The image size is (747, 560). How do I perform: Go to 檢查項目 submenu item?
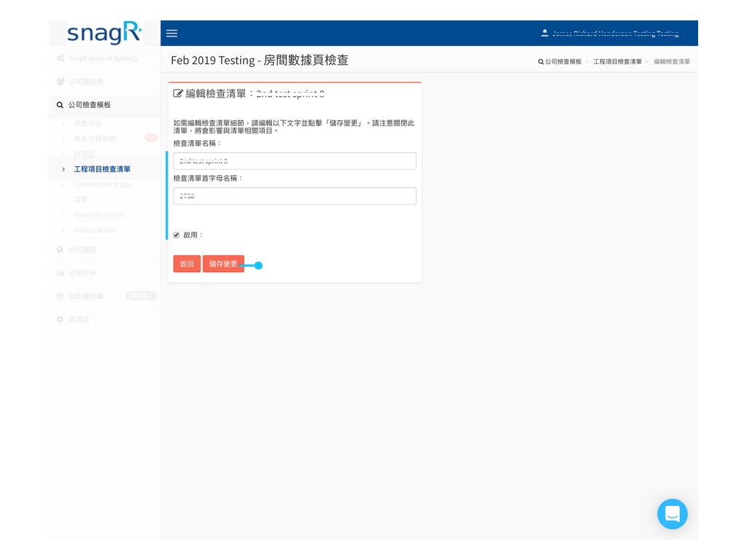[88, 123]
